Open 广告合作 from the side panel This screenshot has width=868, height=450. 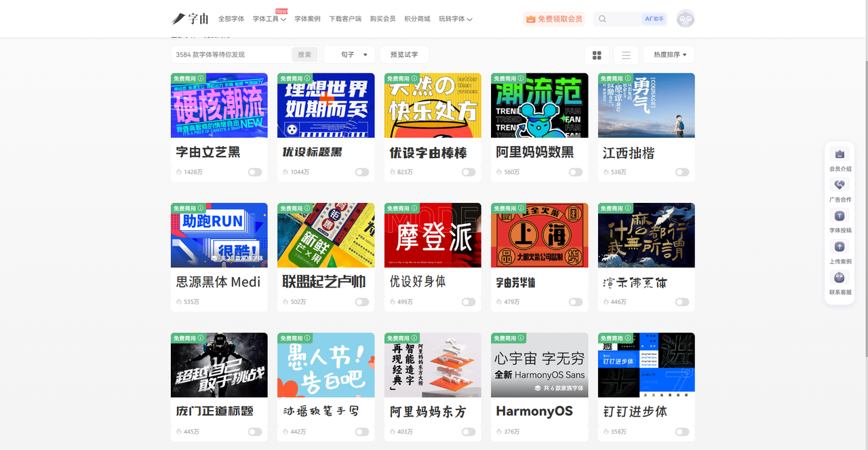click(x=840, y=185)
